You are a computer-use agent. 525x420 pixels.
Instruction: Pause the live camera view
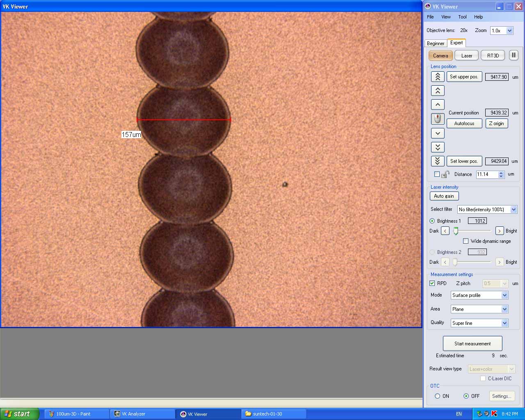[514, 55]
